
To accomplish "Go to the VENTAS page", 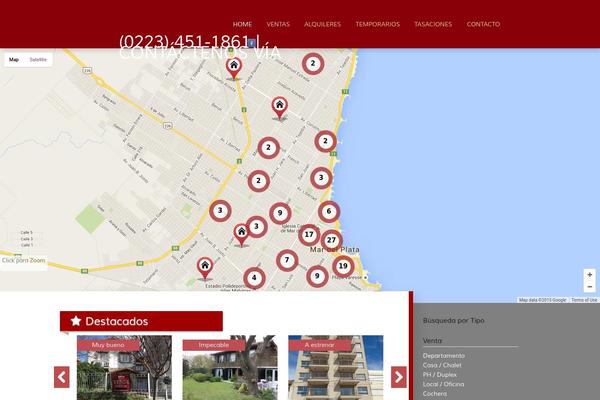I will coord(278,24).
